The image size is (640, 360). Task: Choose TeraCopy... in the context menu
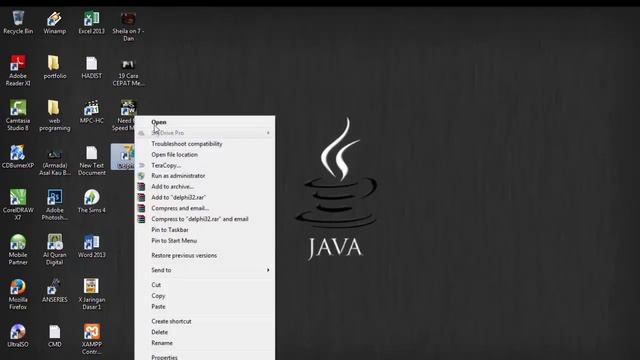[205, 165]
